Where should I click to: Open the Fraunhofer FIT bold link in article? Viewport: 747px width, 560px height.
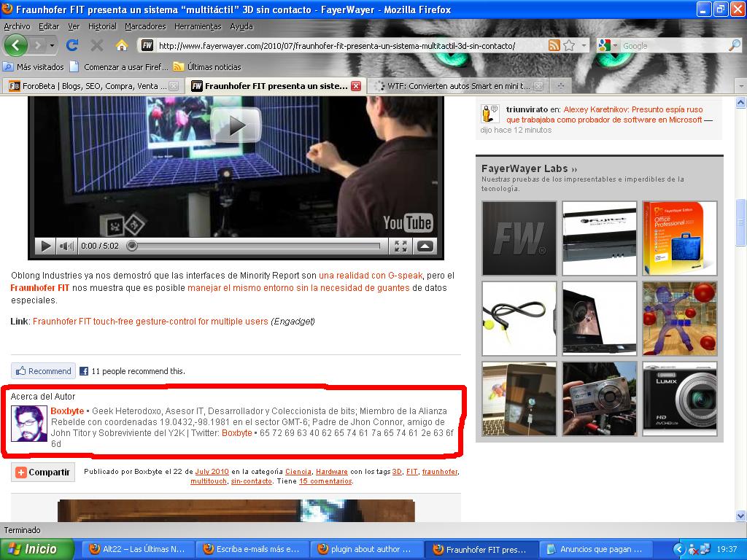coord(40,287)
